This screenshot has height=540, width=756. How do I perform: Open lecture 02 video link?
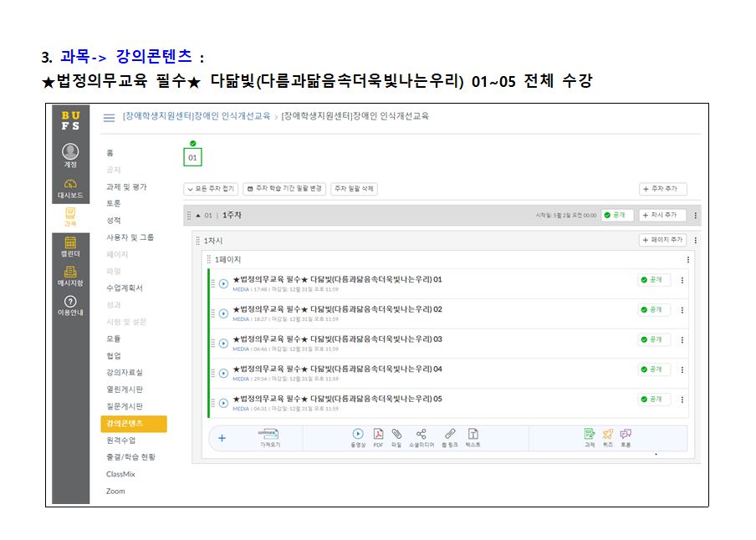[x=337, y=309]
